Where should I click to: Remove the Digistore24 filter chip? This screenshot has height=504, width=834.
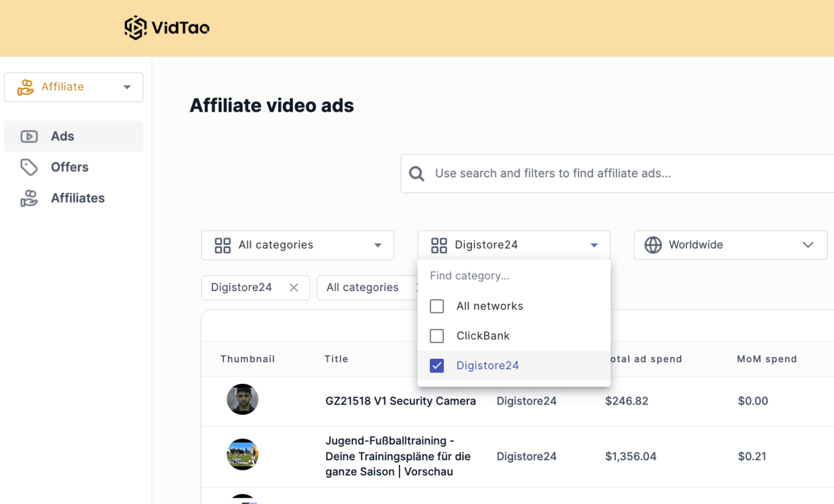(x=294, y=288)
